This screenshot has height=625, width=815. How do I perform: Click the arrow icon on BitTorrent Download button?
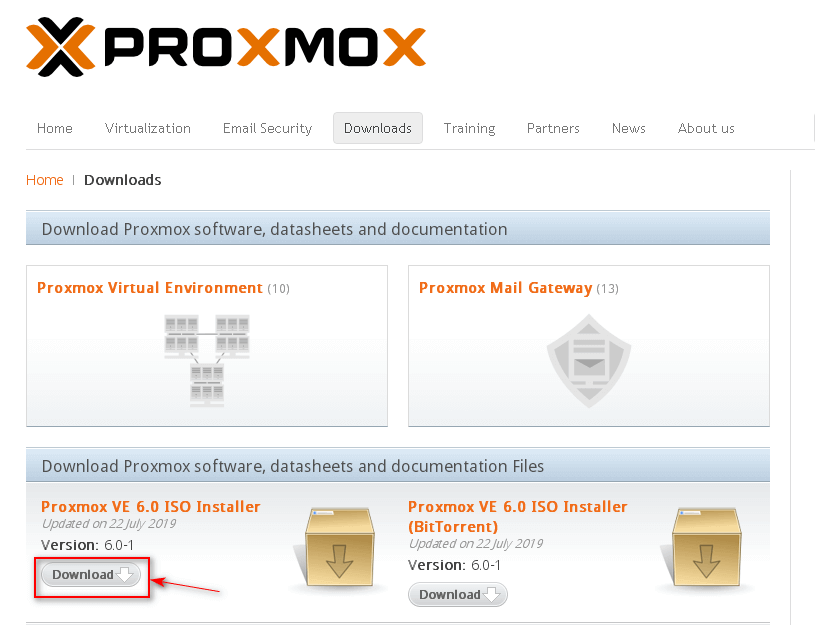tap(492, 595)
